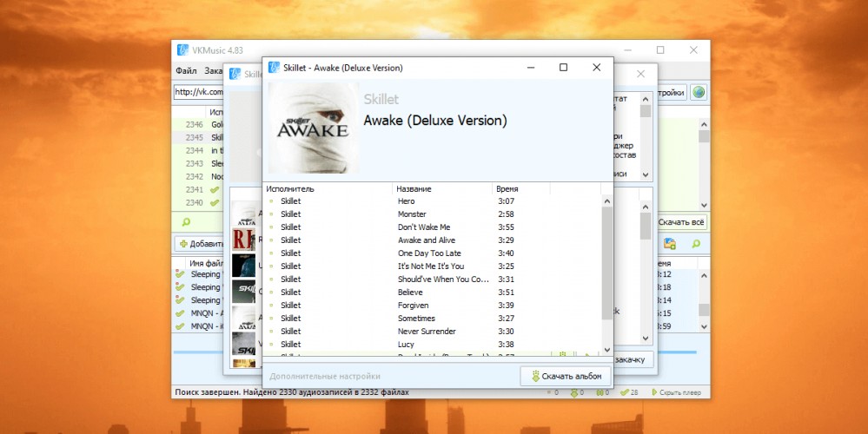868x434 pixels.
Task: Maximize the Skillet - Awake album window
Action: pyautogui.click(x=563, y=68)
